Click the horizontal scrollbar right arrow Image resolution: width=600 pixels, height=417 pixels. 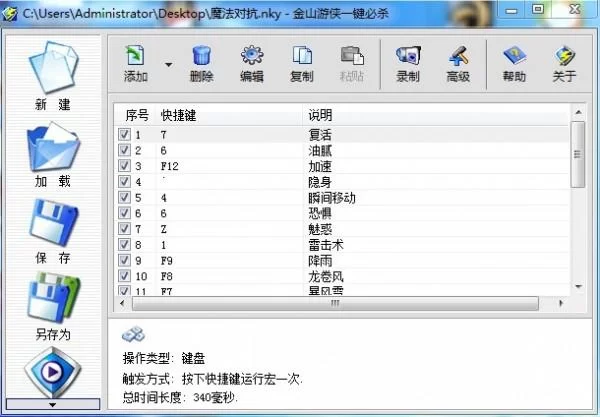click(561, 303)
